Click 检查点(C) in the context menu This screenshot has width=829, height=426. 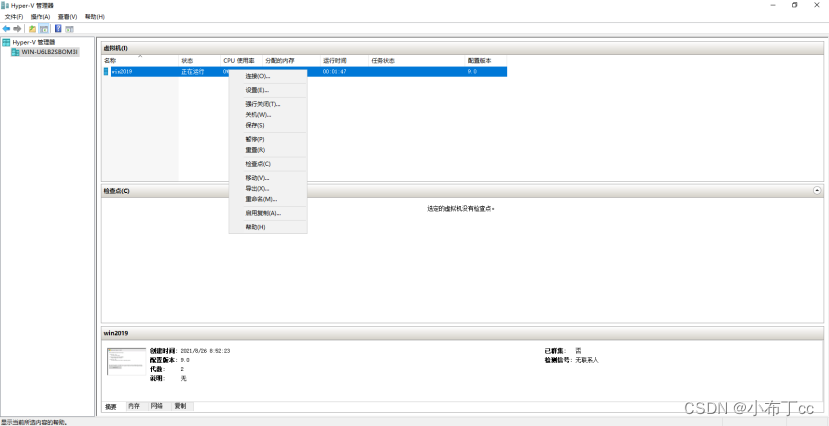[258, 164]
